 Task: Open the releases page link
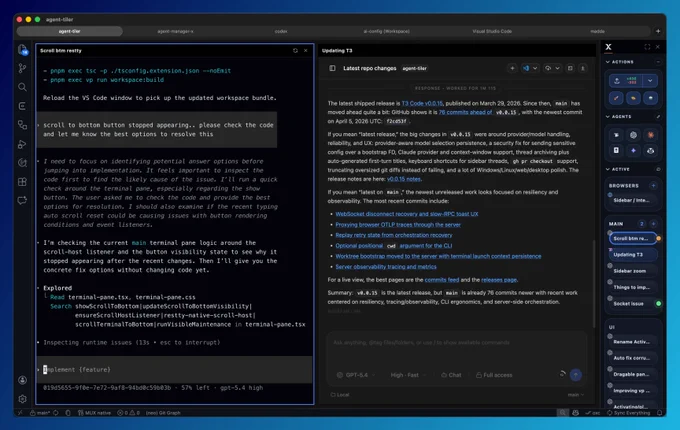[x=499, y=280]
